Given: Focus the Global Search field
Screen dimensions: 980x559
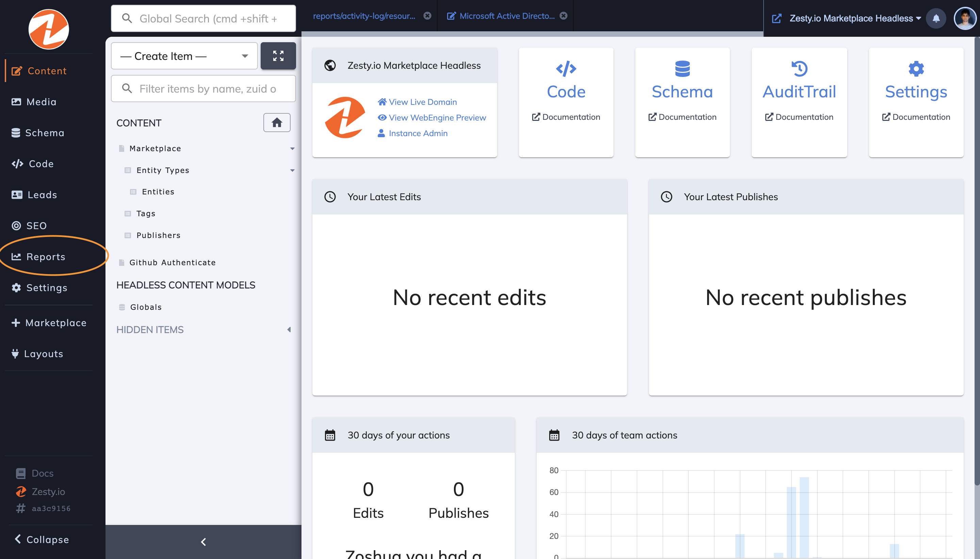Looking at the screenshot, I should (x=203, y=18).
